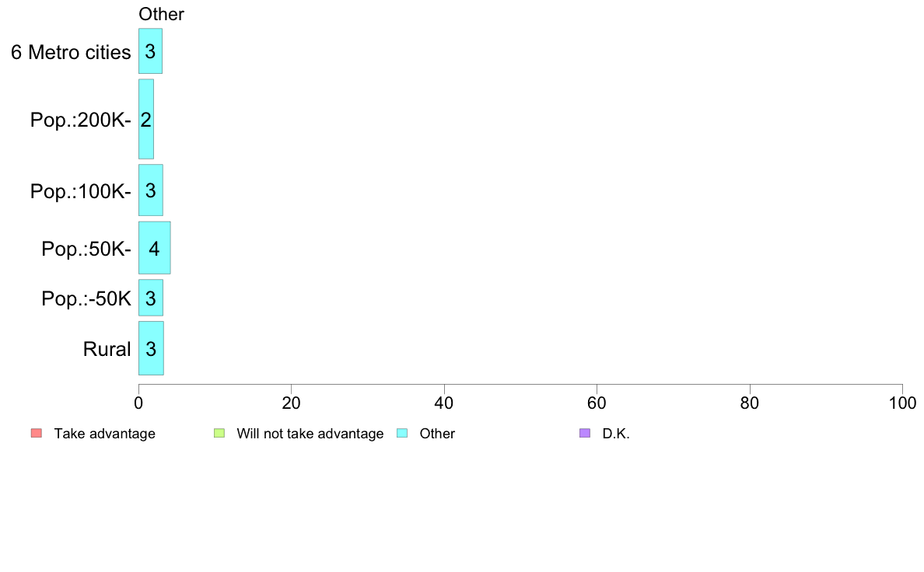The height and width of the screenshot is (572, 924).
Task: Click the 40 tick on x-axis
Action: (444, 403)
